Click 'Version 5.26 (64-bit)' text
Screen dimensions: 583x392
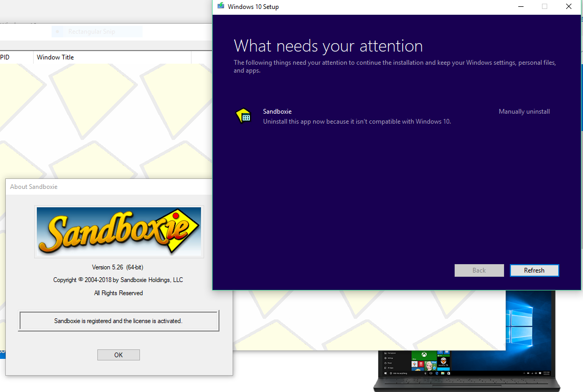pos(117,267)
